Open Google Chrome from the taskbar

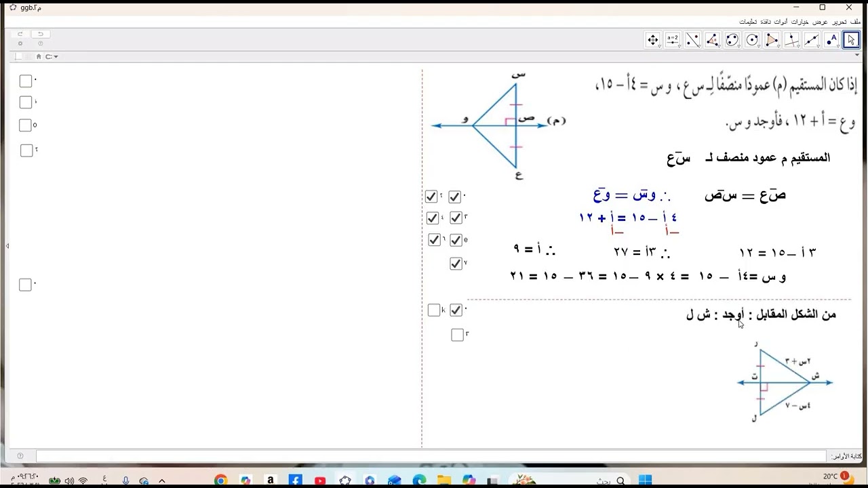220,481
